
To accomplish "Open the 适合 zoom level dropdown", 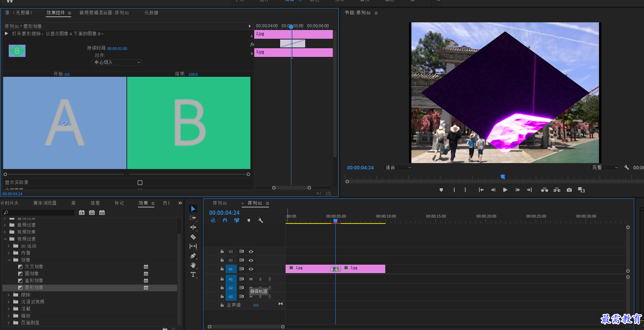I will pyautogui.click(x=398, y=168).
